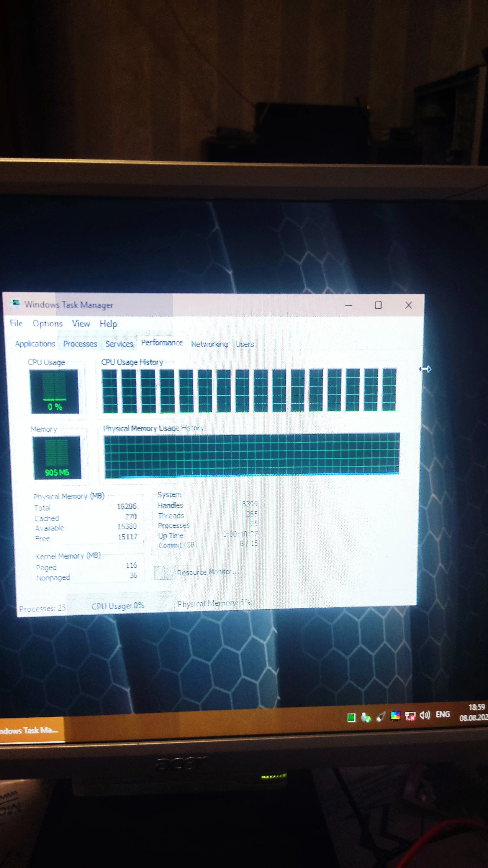
Task: Switch to the Services tab
Action: 119,344
